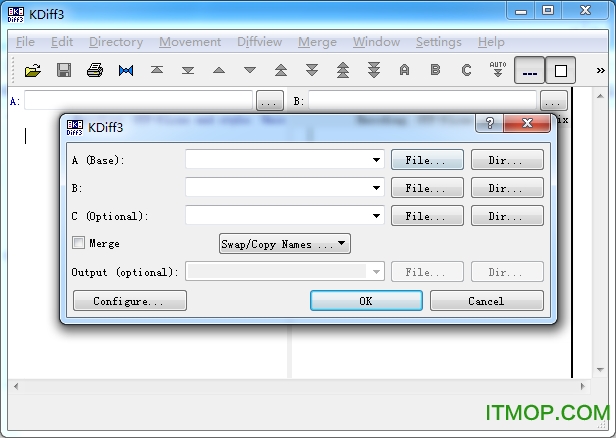Go to current delta bowtie icon
The image size is (616, 438).
coord(126,71)
